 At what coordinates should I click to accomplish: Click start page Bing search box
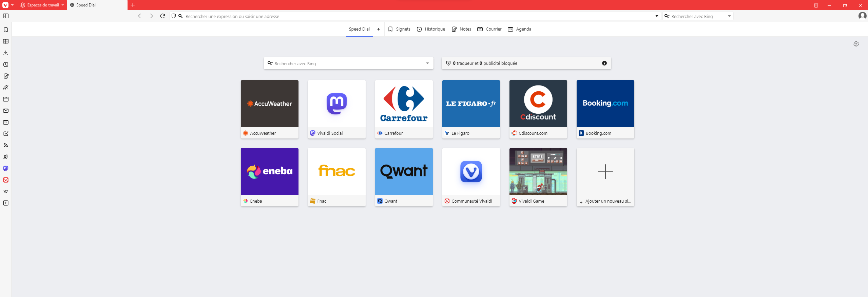(349, 63)
